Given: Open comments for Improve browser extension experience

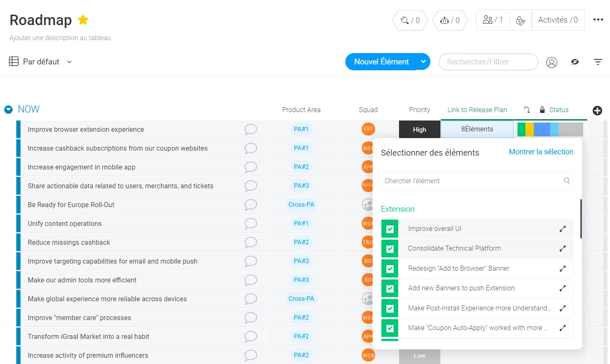Looking at the screenshot, I should click(251, 129).
